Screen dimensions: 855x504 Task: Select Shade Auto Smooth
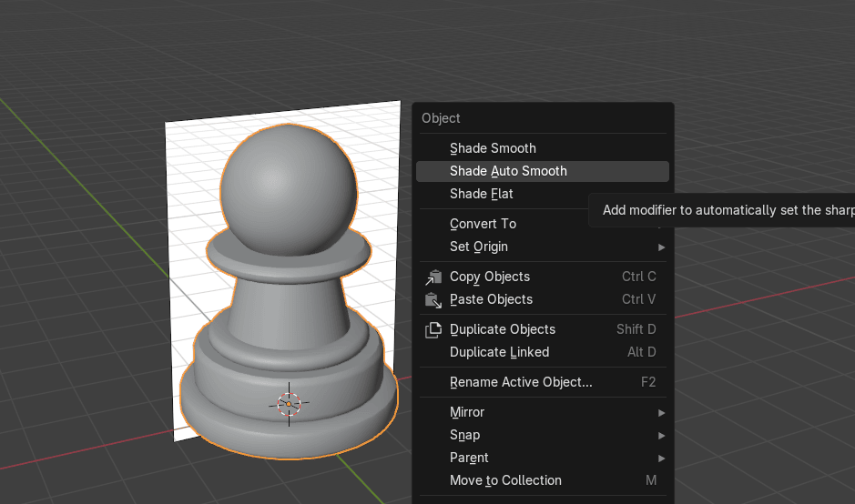coord(508,171)
